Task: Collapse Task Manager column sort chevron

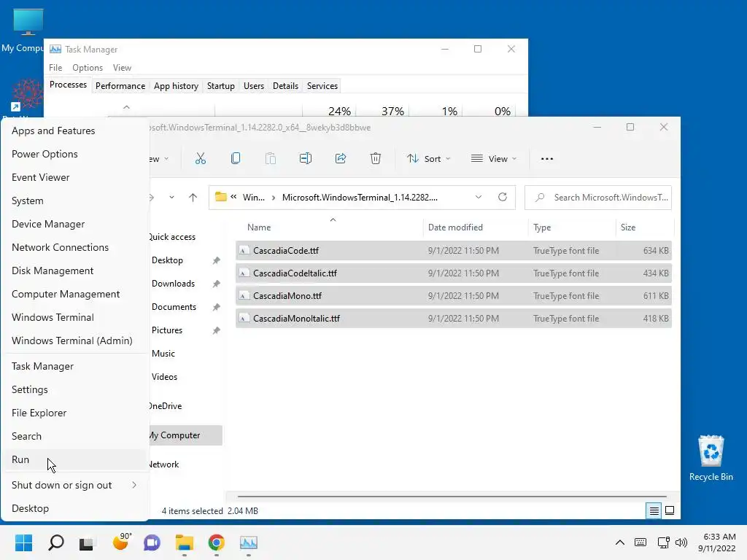Action: pyautogui.click(x=126, y=107)
